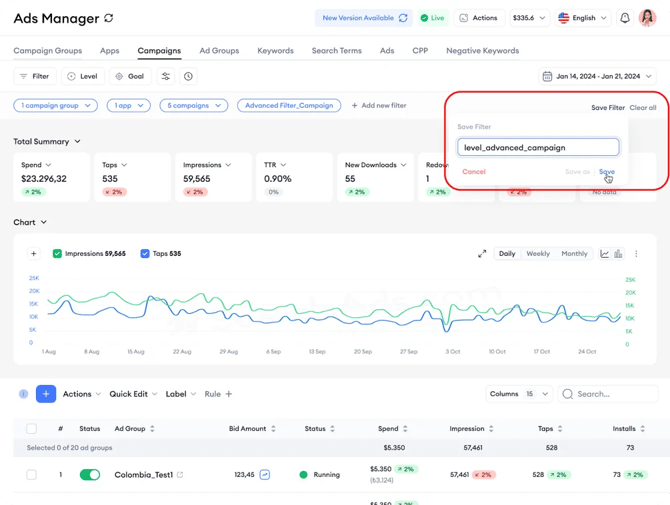Click the blue plus add button
This screenshot has width=670, height=505.
tap(46, 394)
